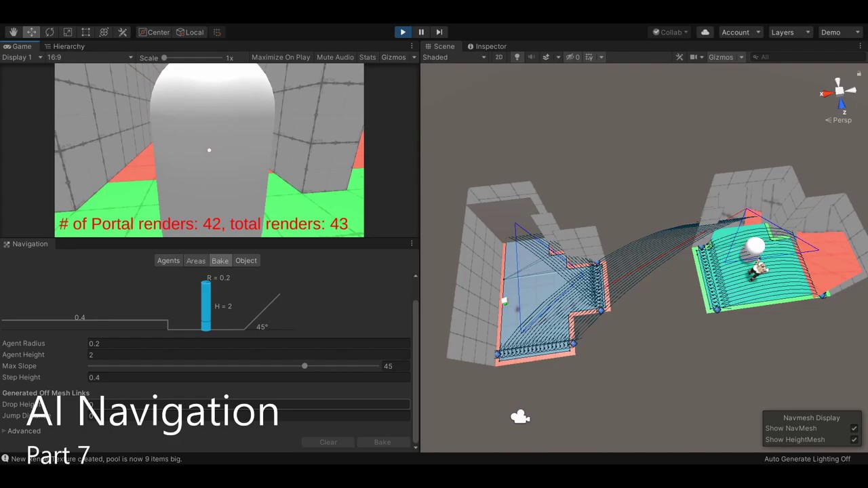Open the Agents navigation tab
Screen dimensions: 868x488
(168, 260)
